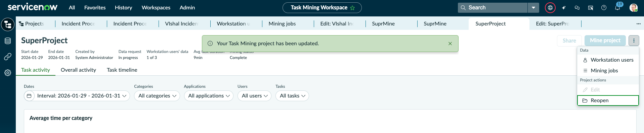
Task: Open the link sidebar icon
Action: (x=8, y=57)
